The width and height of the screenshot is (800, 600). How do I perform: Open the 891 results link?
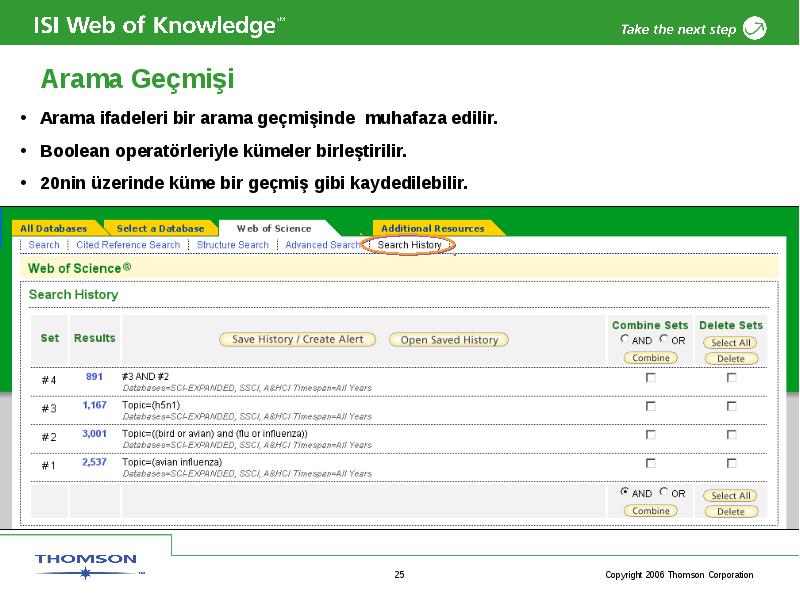pyautogui.click(x=94, y=377)
